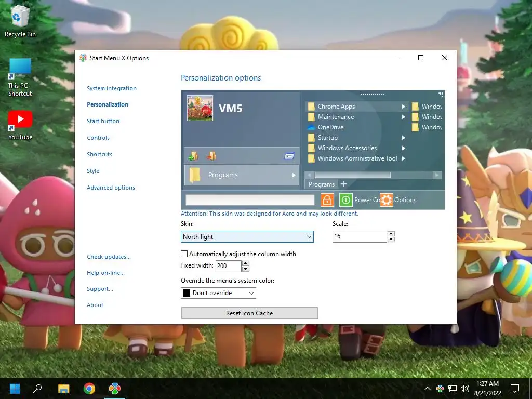Open the Windows Start button on taskbar

click(15, 389)
